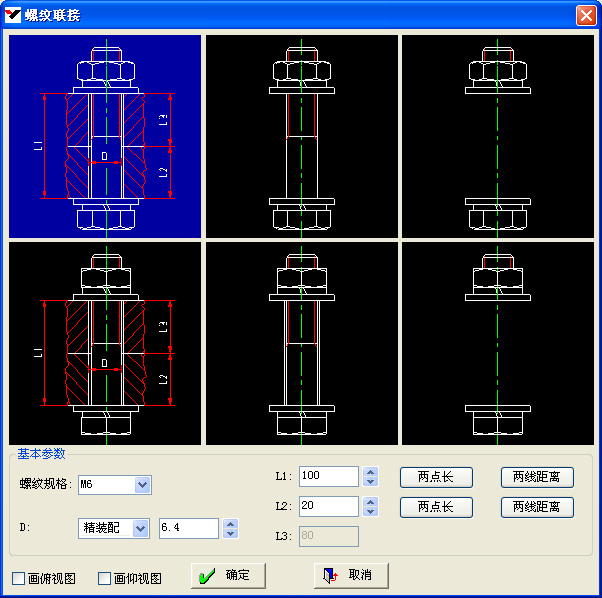
Task: Click 两线距离 button for L2
Action: tap(537, 507)
